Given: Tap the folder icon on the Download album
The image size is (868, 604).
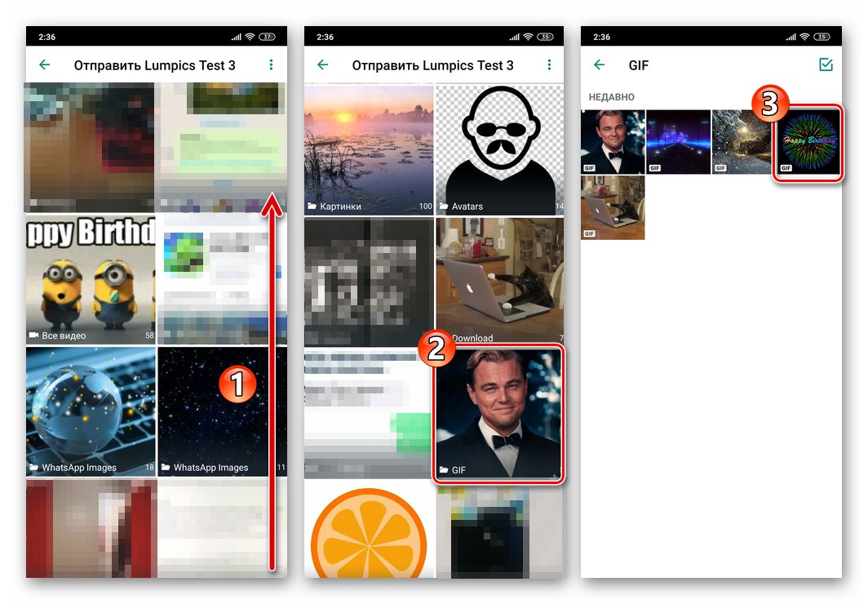Looking at the screenshot, I should point(446,338).
